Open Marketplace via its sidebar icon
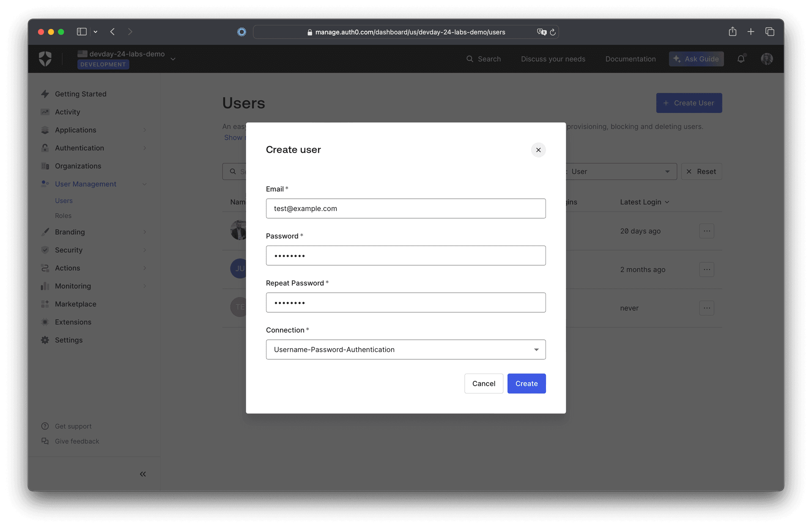This screenshot has width=812, height=528. click(x=45, y=304)
